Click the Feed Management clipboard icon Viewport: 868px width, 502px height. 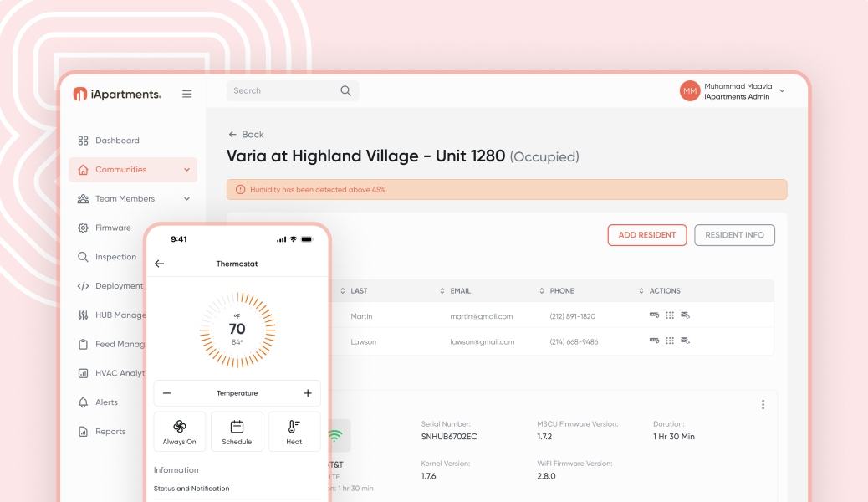[x=83, y=344]
